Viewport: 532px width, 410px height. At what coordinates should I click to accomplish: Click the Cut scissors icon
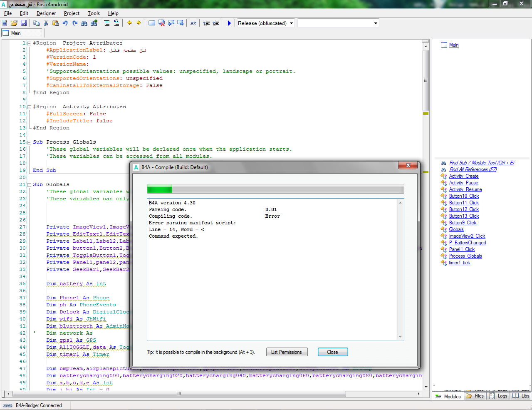(x=46, y=23)
